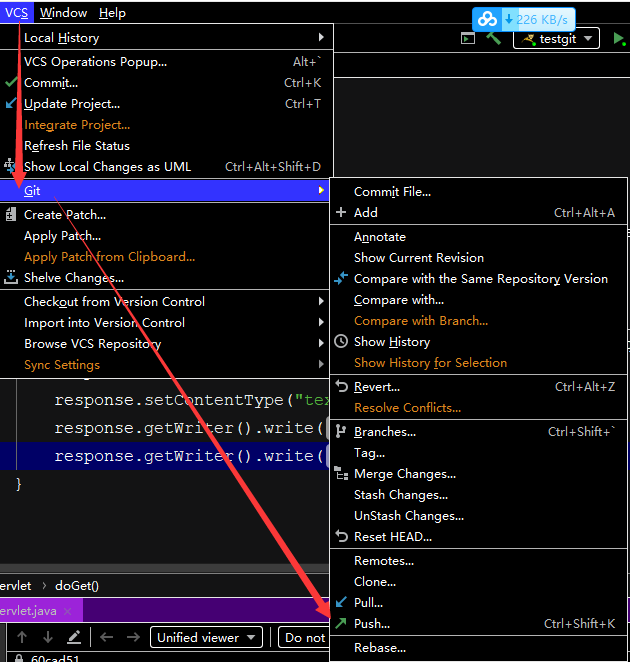Close the ervlet.java tab

tap(68, 611)
